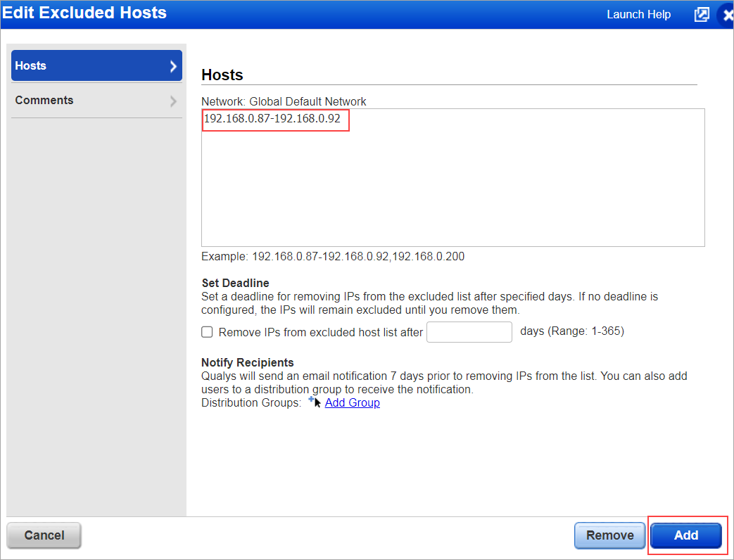Expand the Hosts section arrow
The width and height of the screenshot is (734, 560).
[x=172, y=65]
